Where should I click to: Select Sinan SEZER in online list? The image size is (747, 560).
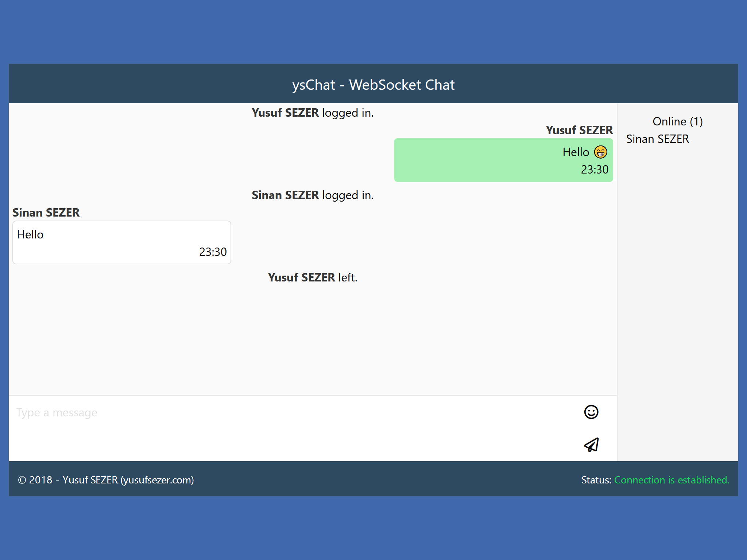657,139
